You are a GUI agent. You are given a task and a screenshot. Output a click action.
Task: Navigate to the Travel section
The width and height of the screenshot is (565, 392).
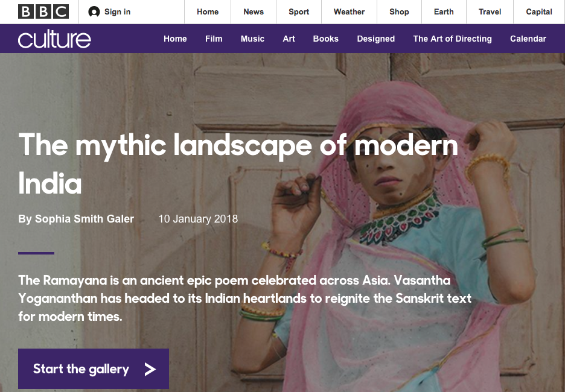click(490, 11)
